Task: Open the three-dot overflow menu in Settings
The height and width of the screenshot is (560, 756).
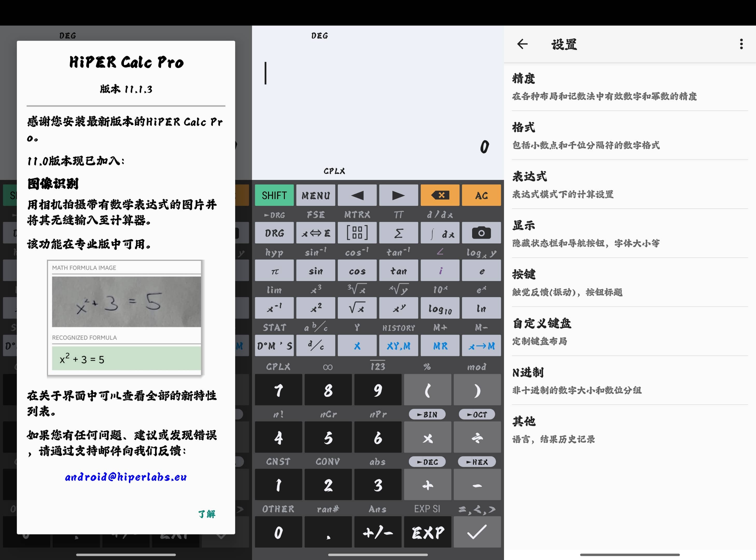Action: (741, 44)
